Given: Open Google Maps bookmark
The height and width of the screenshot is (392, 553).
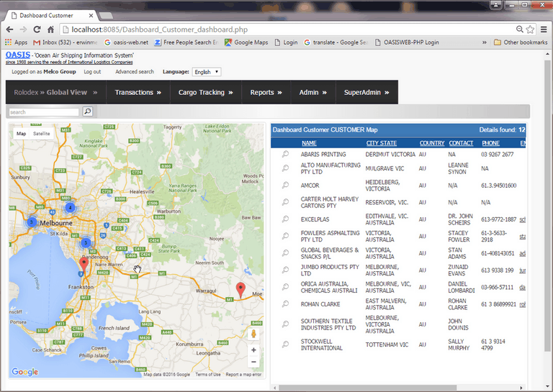Looking at the screenshot, I should 246,42.
